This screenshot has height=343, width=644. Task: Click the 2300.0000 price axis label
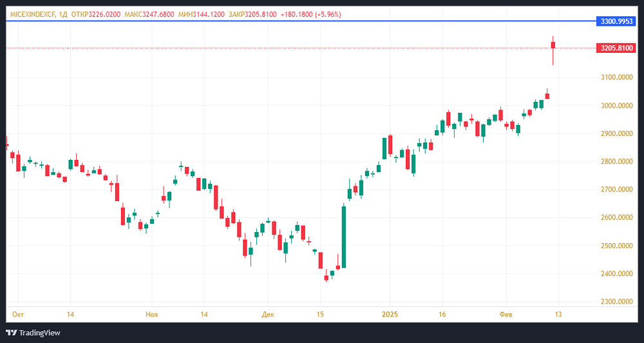coord(616,302)
